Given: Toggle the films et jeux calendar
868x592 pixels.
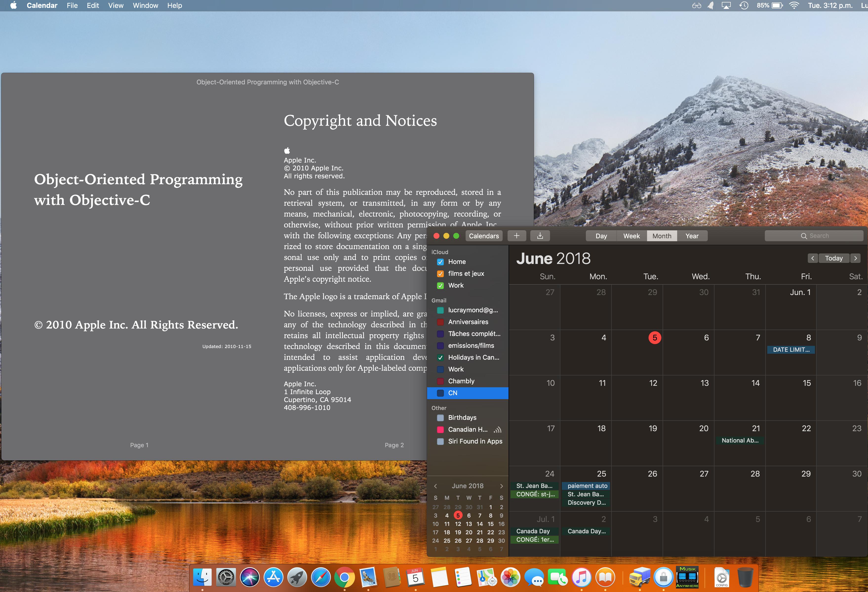Looking at the screenshot, I should [x=440, y=274].
